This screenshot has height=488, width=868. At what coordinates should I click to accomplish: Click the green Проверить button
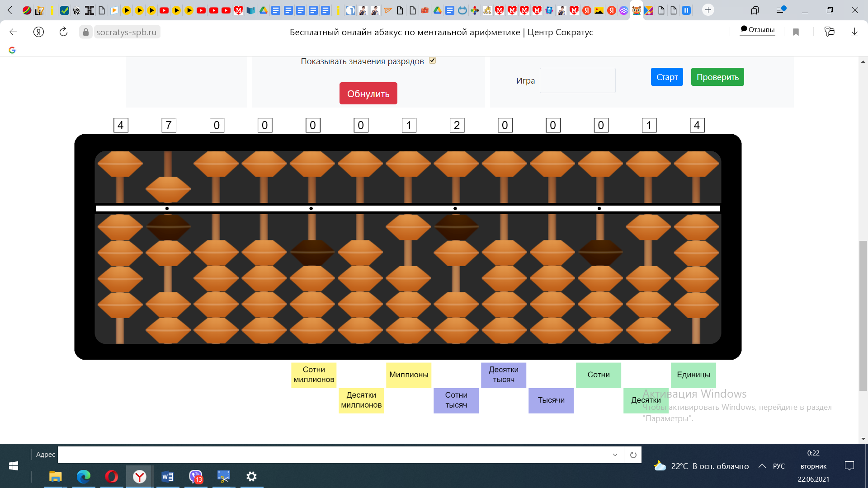[717, 77]
